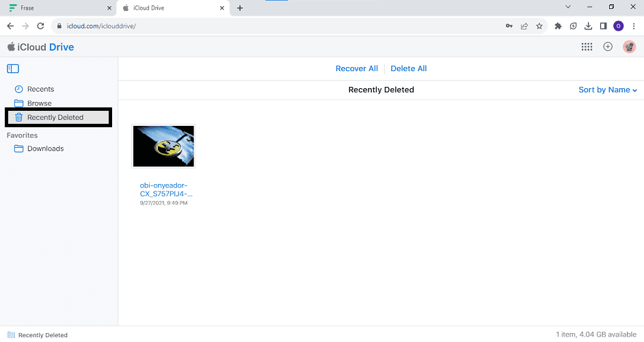
Task: Open the iCloud apps grid launcher
Action: (x=587, y=47)
